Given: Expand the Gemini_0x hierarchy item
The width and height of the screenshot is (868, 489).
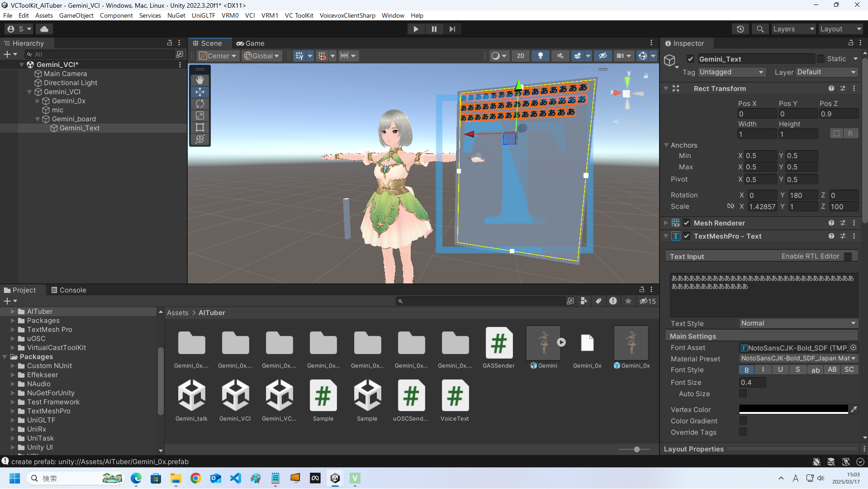Looking at the screenshot, I should pos(38,101).
